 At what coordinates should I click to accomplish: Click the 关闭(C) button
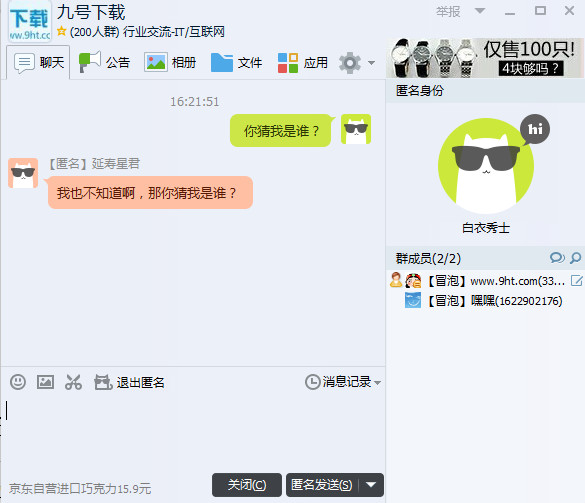(247, 485)
